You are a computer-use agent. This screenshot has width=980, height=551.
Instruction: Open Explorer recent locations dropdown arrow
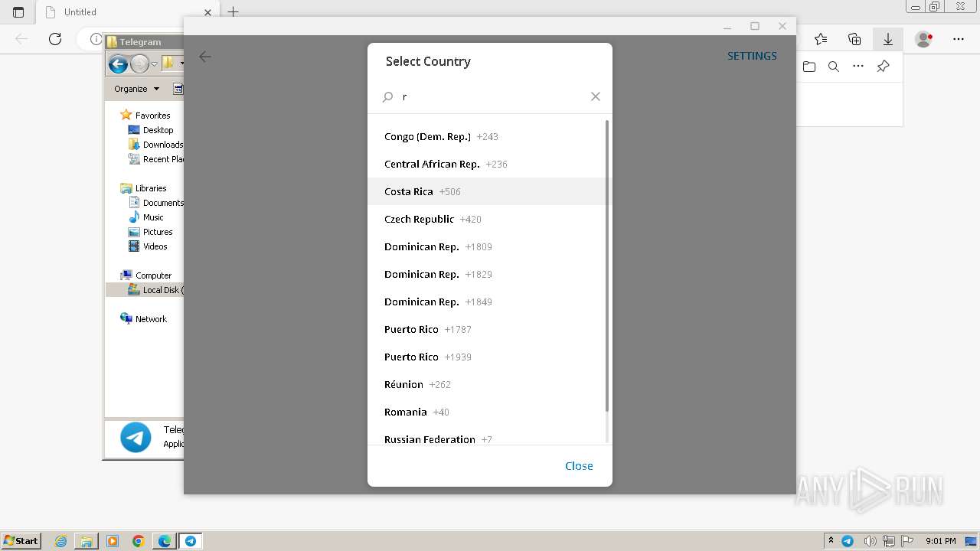coord(154,65)
